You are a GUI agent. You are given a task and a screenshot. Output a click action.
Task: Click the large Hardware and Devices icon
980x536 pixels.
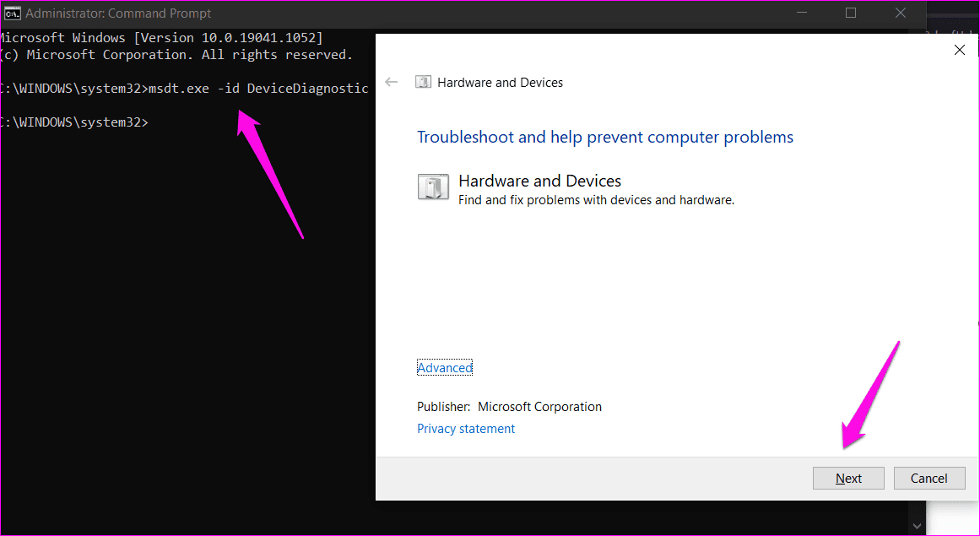pos(433,187)
